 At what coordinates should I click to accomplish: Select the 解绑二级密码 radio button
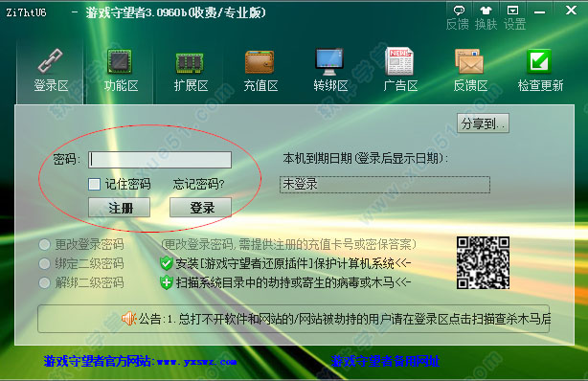click(x=45, y=282)
